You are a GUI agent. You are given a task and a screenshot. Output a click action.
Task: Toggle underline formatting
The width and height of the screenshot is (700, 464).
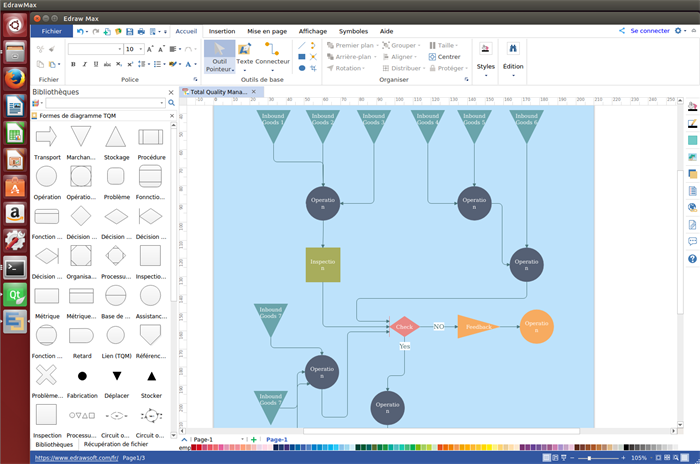click(99, 64)
